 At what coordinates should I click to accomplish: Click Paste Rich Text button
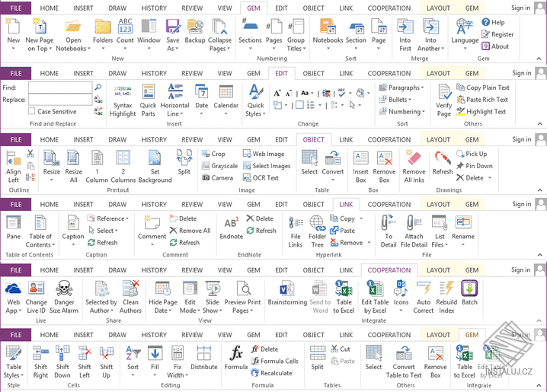(x=482, y=100)
